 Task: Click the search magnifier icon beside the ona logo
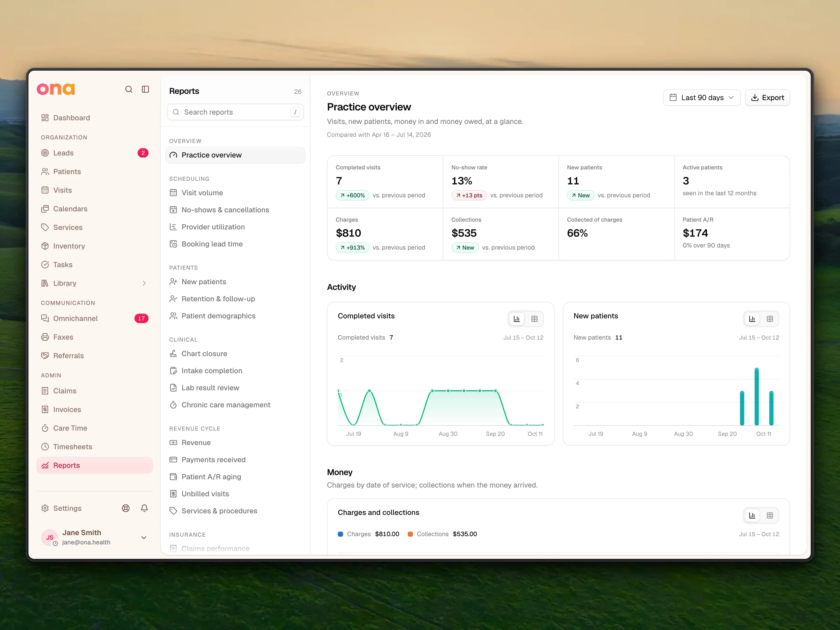point(129,89)
